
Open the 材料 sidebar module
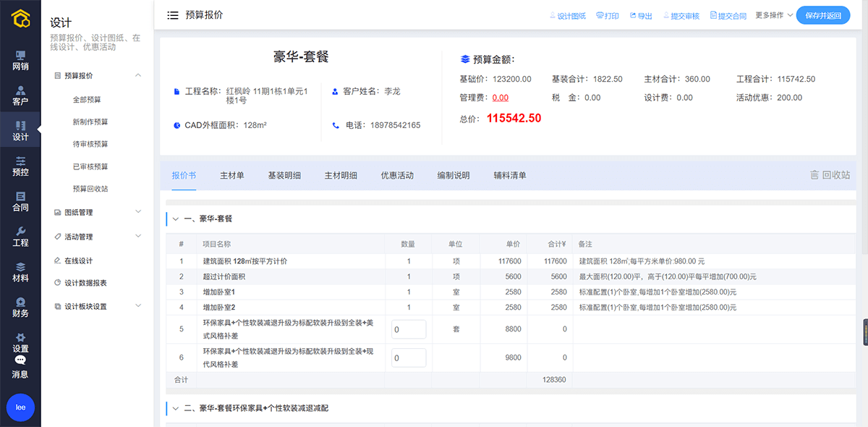coord(20,272)
